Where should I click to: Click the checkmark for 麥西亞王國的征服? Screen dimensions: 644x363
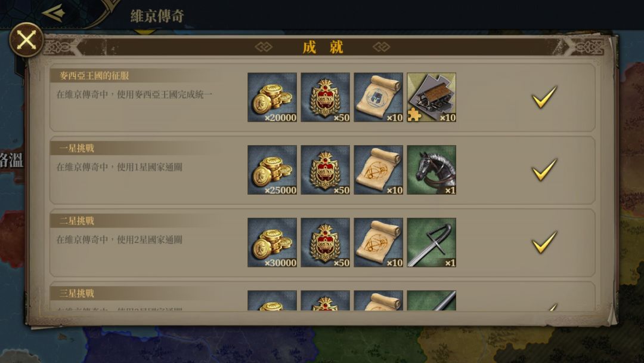(544, 97)
